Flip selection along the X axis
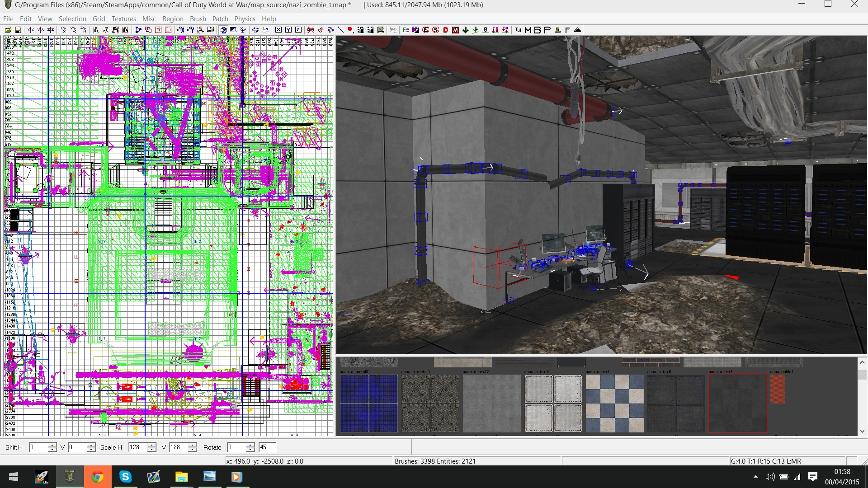868x488 pixels. click(31, 30)
